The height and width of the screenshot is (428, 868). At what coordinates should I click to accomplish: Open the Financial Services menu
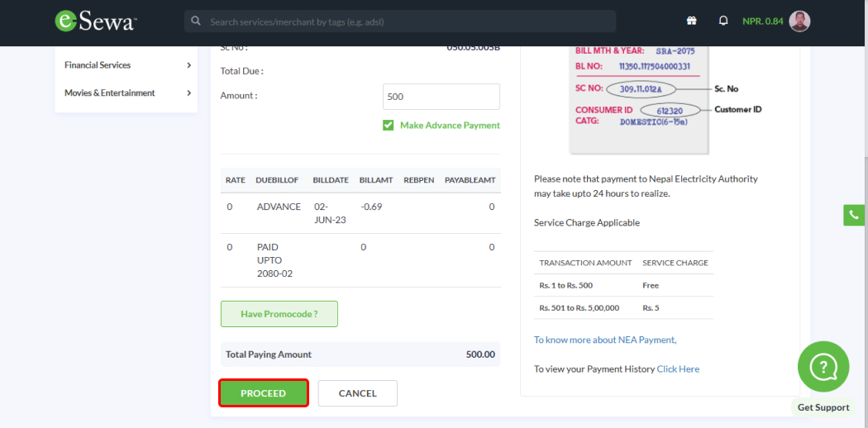click(x=126, y=65)
